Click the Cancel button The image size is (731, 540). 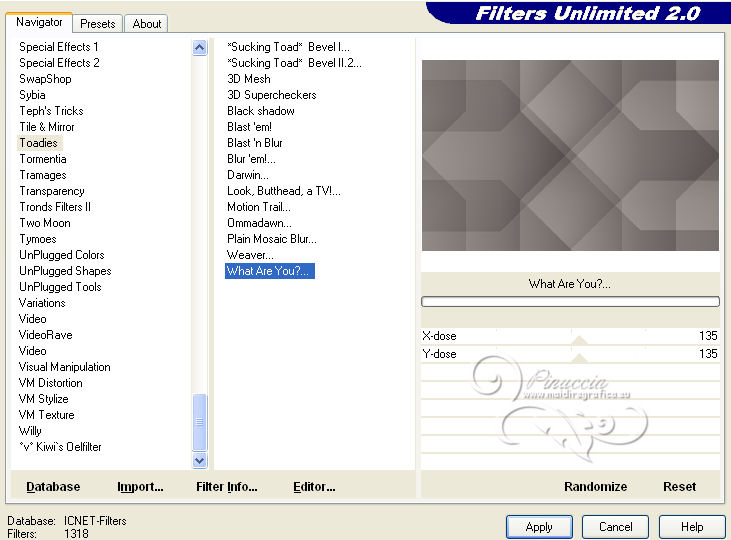615,527
